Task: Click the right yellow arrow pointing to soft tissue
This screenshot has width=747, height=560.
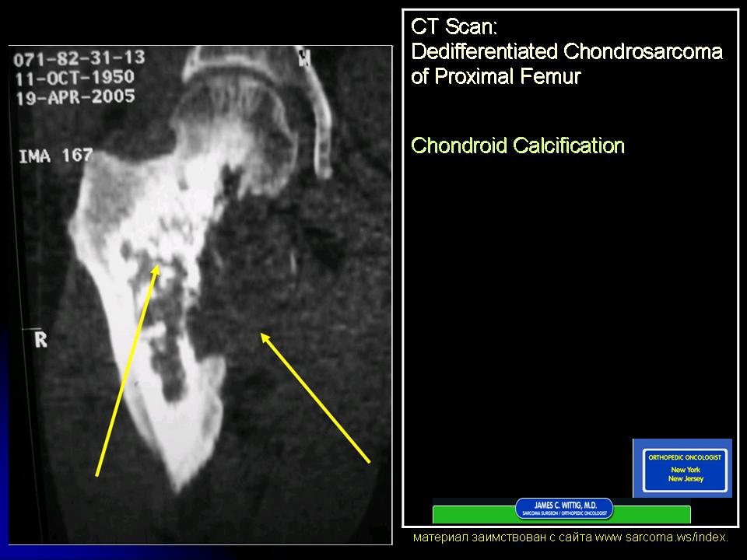Action: tap(315, 398)
